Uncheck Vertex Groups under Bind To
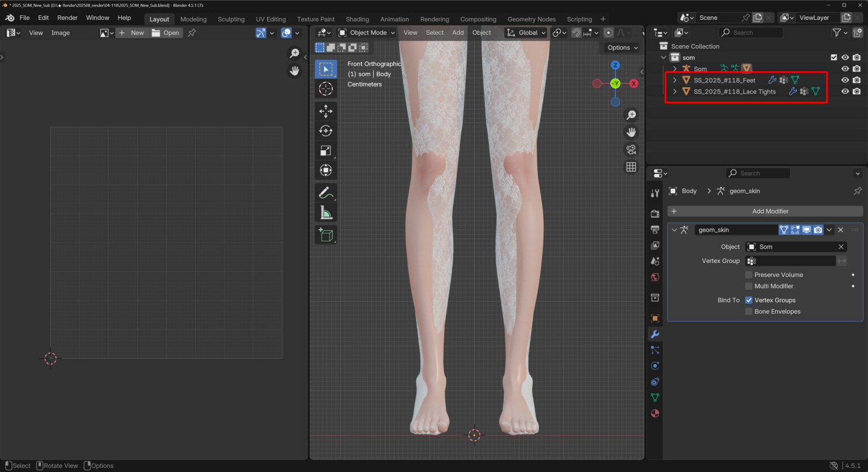This screenshot has height=472, width=868. coord(749,300)
